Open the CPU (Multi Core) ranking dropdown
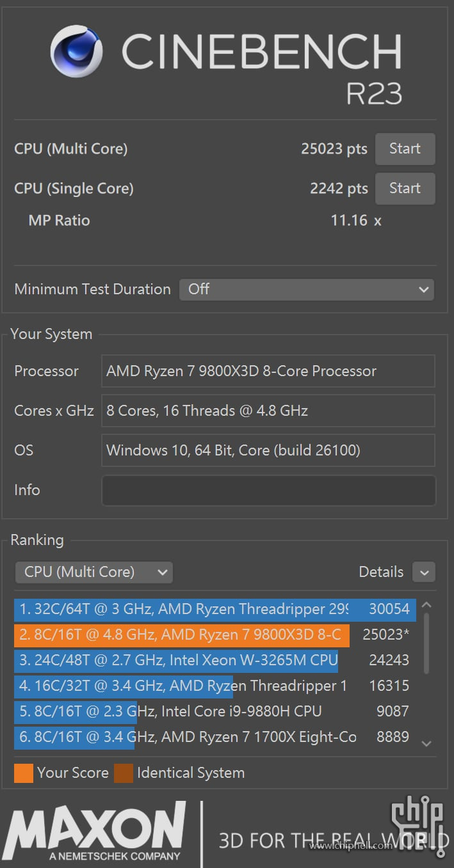Image resolution: width=454 pixels, height=868 pixels. coord(93,572)
